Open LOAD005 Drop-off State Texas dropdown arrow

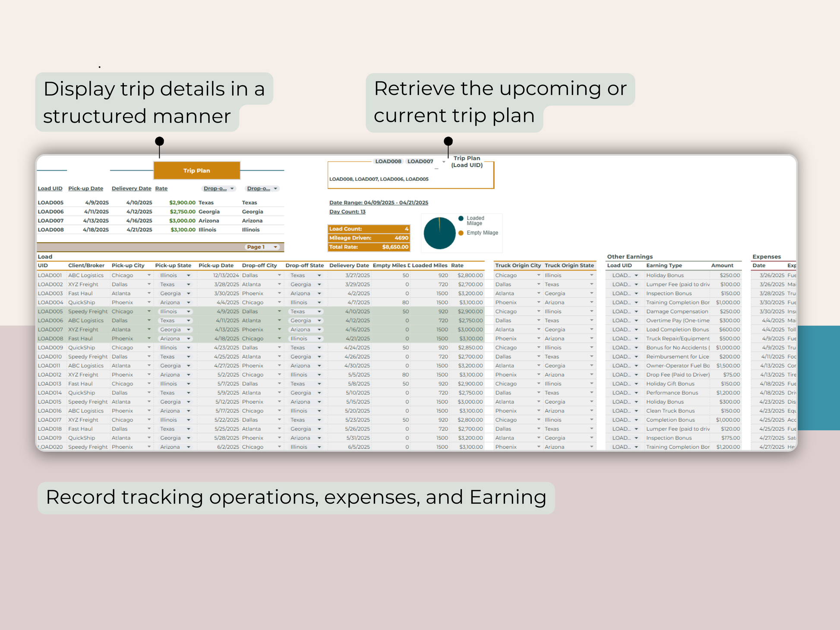pos(319,312)
